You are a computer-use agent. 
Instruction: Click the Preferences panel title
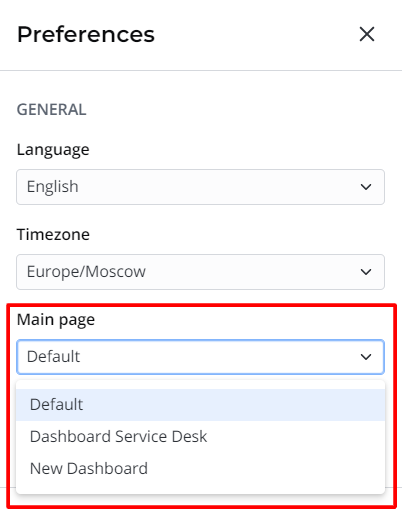(x=86, y=35)
